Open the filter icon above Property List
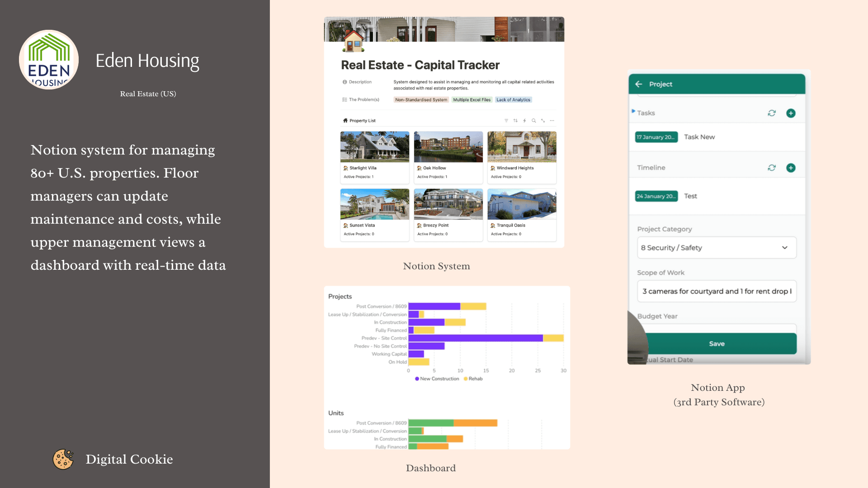The image size is (868, 488). coord(506,121)
